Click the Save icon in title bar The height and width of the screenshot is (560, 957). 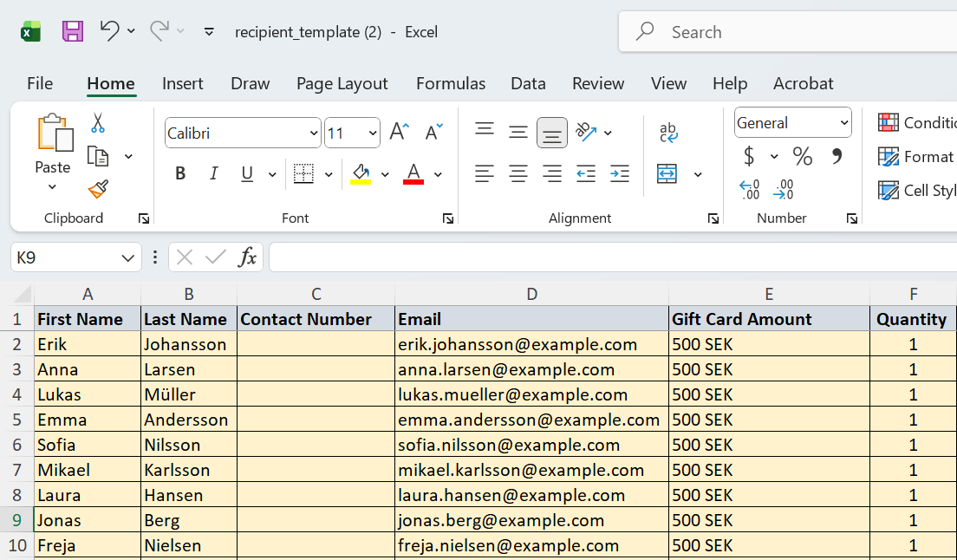coord(73,31)
